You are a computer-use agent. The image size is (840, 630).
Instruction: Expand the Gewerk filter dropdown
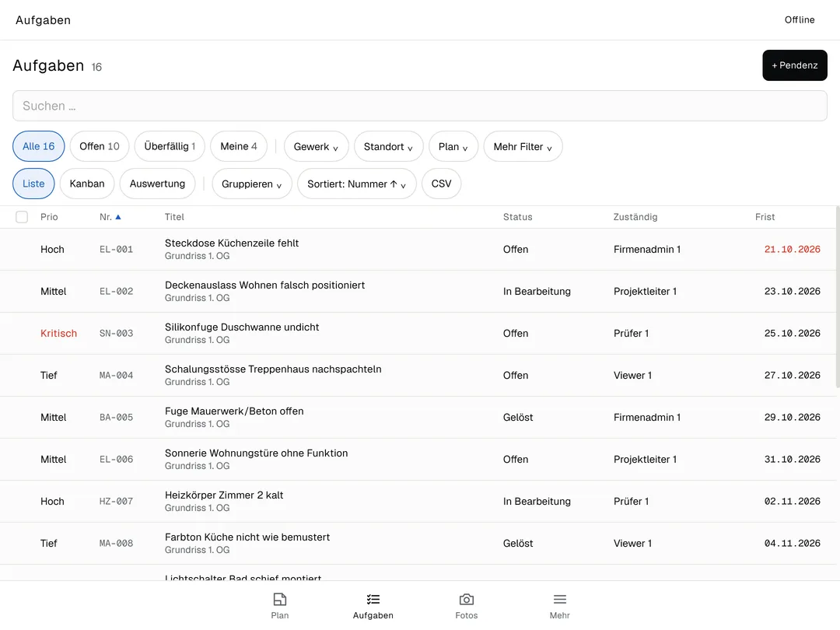(x=316, y=146)
